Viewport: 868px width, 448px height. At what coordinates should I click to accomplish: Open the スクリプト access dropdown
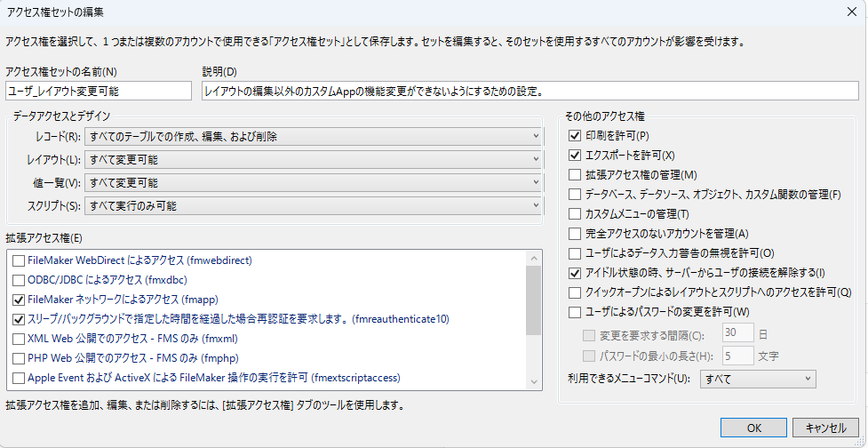(313, 205)
